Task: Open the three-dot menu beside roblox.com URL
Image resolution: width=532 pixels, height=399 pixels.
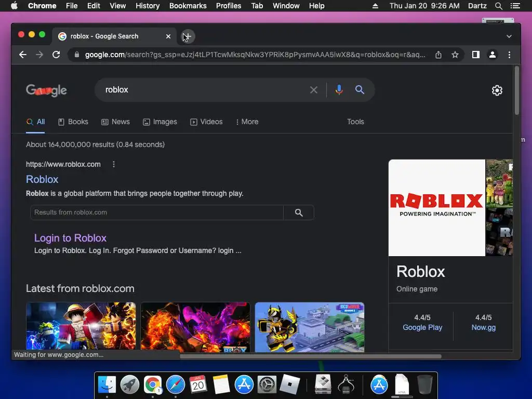Action: [x=114, y=164]
